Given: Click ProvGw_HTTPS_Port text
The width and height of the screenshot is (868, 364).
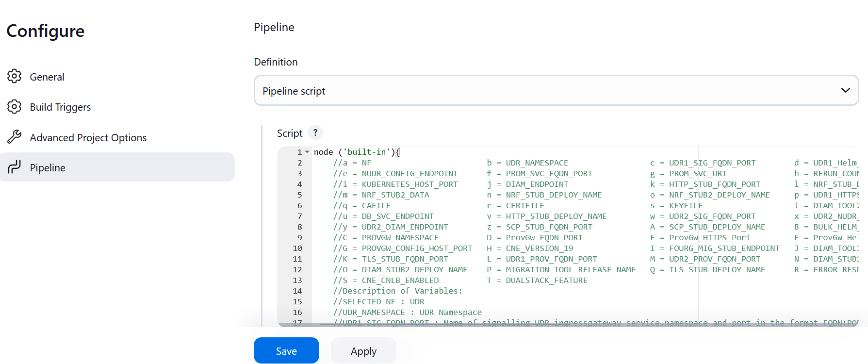Looking at the screenshot, I should pyautogui.click(x=710, y=237).
